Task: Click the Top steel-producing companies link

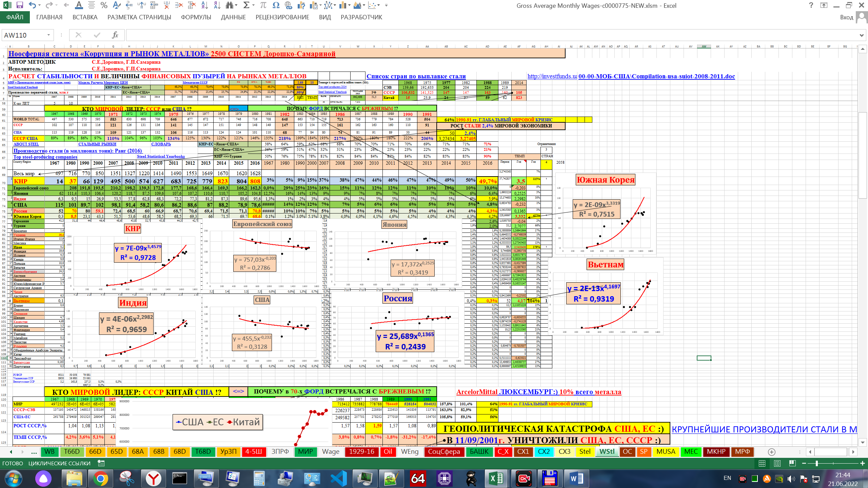Action: pyautogui.click(x=45, y=157)
